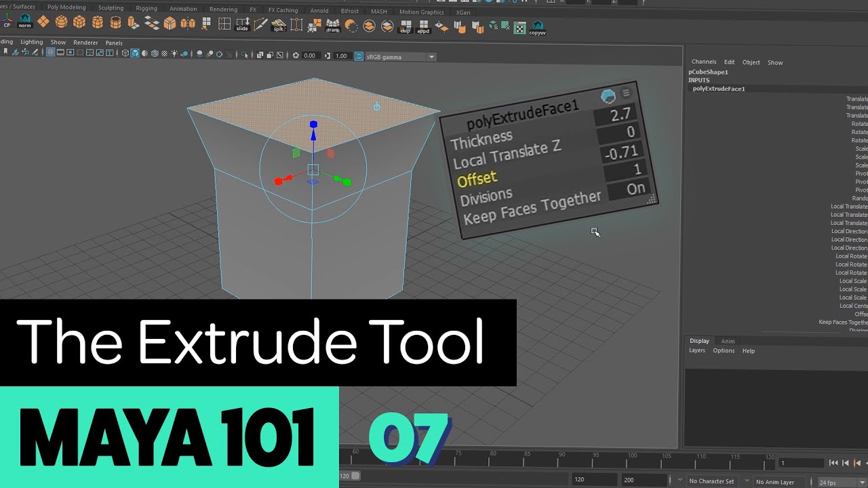Expand the polyExtrudeFace1 input node
The width and height of the screenshot is (868, 488).
click(719, 89)
